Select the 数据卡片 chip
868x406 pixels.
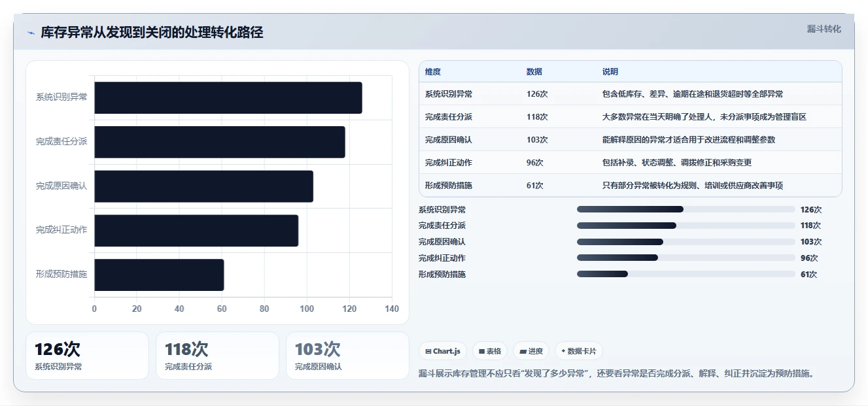pyautogui.click(x=579, y=351)
